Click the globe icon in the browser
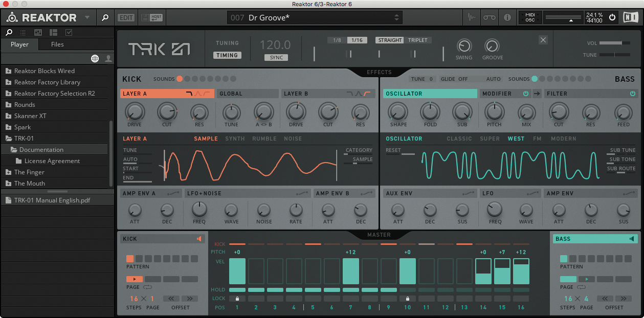Image resolution: width=644 pixels, height=318 pixels. click(x=95, y=58)
